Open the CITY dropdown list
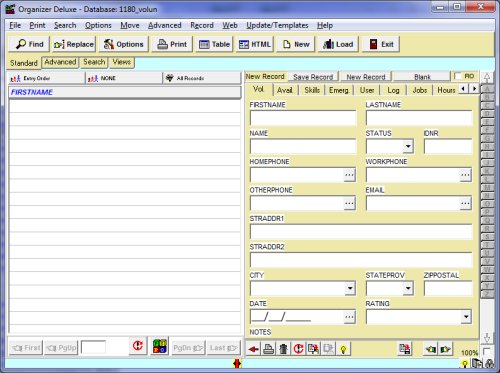 (x=350, y=288)
